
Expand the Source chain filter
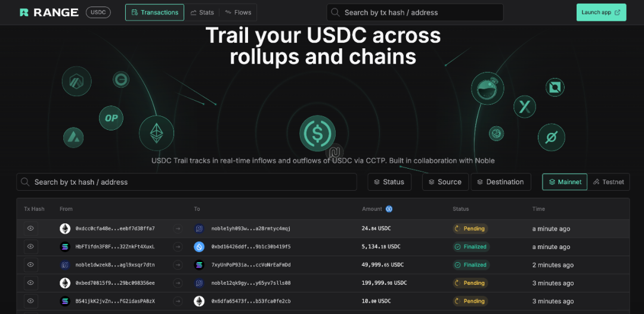[445, 182]
